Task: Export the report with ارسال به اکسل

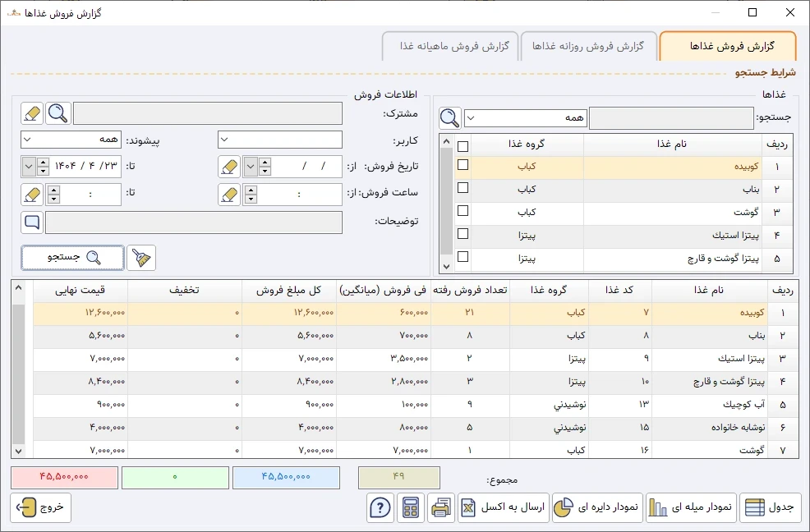Action: tap(504, 507)
